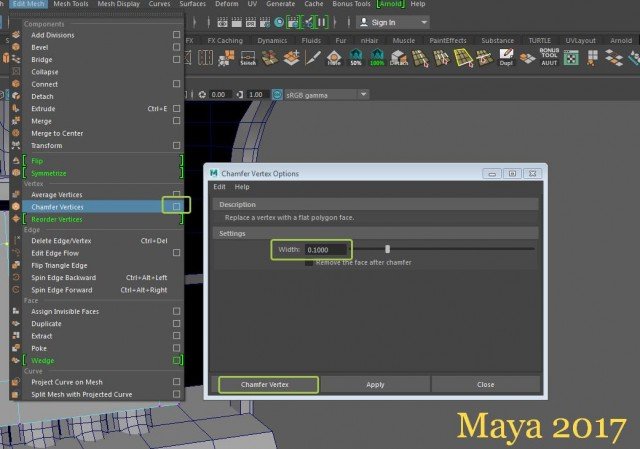Viewport: 640px width, 449px height.
Task: Click the Merge to Center menu icon
Action: click(x=16, y=133)
